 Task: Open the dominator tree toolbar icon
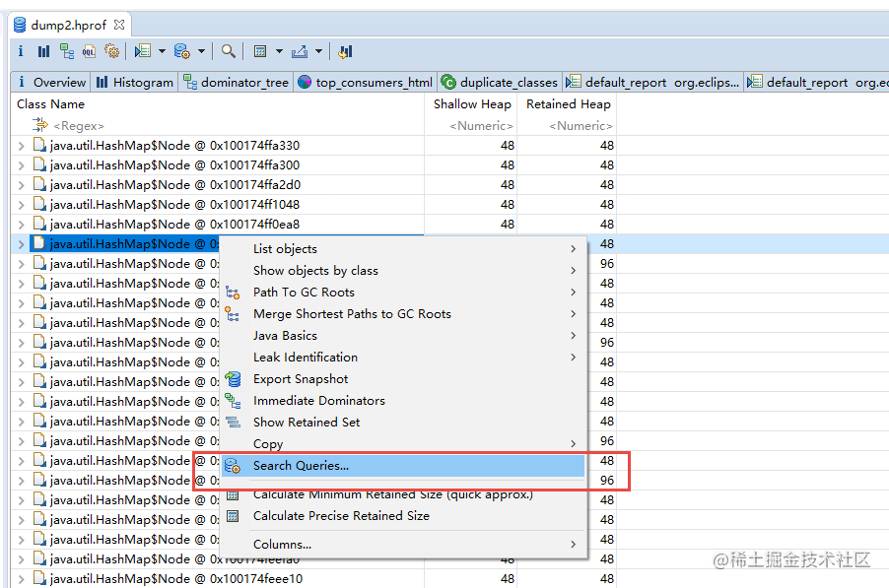[x=67, y=51]
